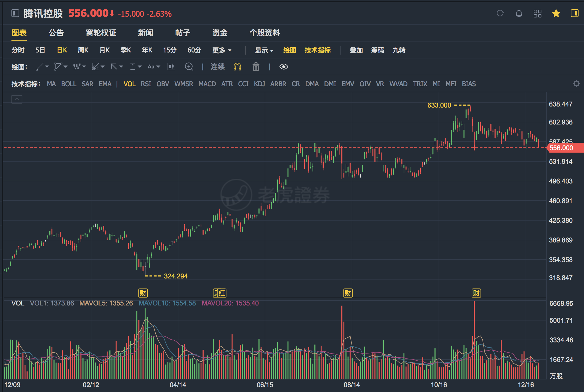Open the 显示 display dropdown

[264, 50]
